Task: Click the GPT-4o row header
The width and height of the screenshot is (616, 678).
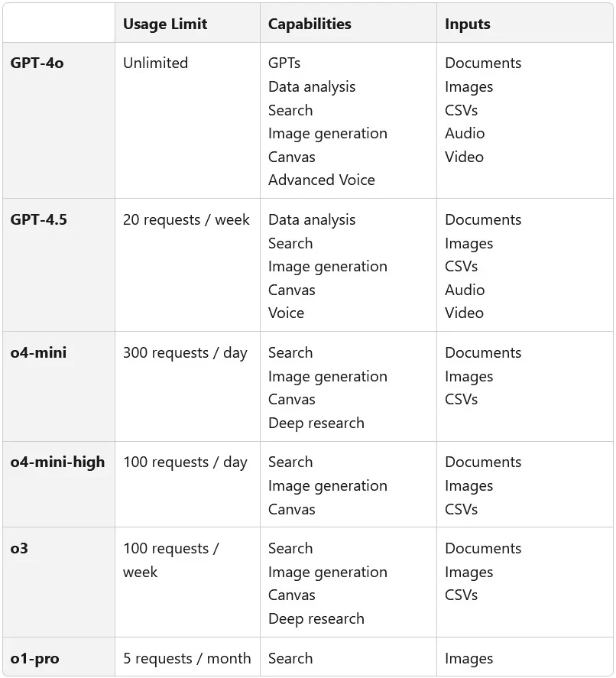Action: [x=37, y=63]
